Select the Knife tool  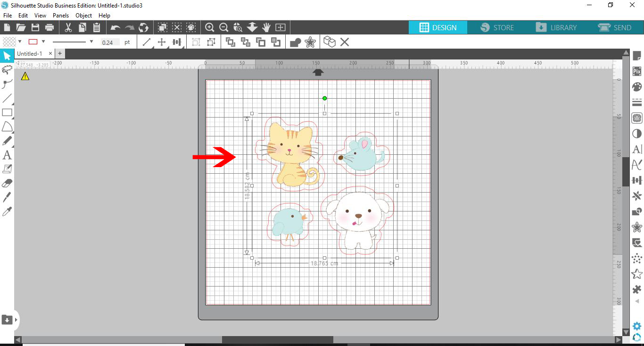7,197
